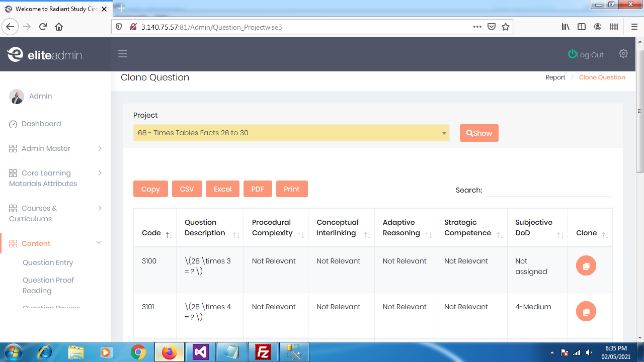Go to Dashboard in sidebar
644x362 pixels.
(41, 124)
